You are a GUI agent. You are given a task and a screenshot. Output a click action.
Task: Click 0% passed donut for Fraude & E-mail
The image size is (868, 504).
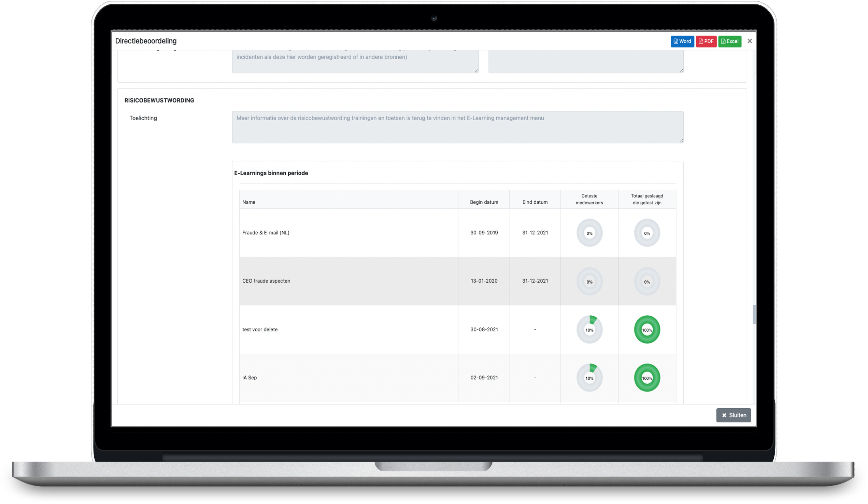[647, 233]
